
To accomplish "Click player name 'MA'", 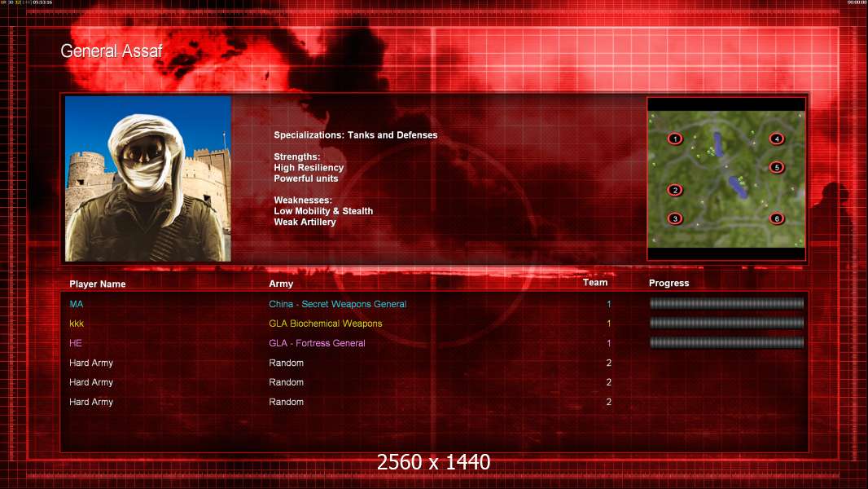I will pyautogui.click(x=77, y=304).
